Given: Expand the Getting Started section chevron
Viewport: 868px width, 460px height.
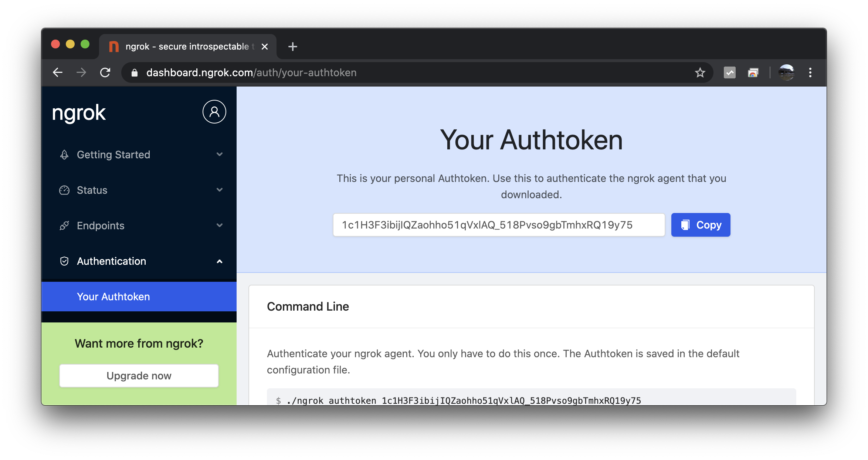Looking at the screenshot, I should [x=220, y=154].
